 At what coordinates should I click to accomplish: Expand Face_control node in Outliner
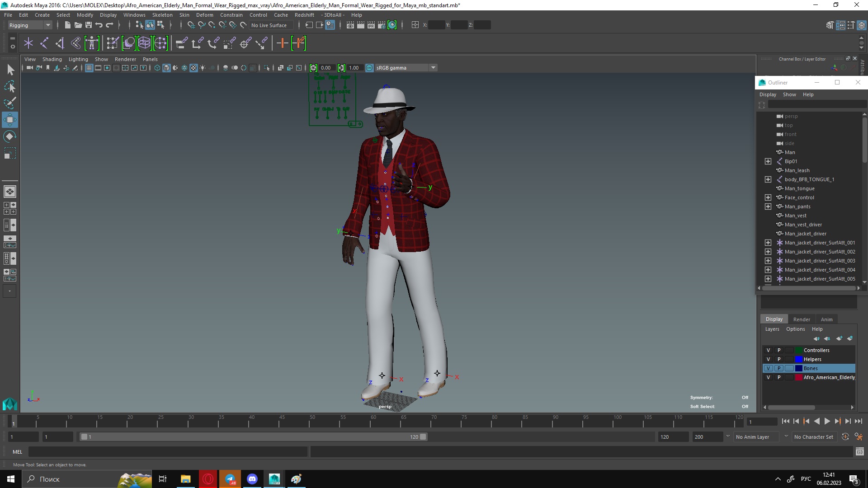pos(768,197)
